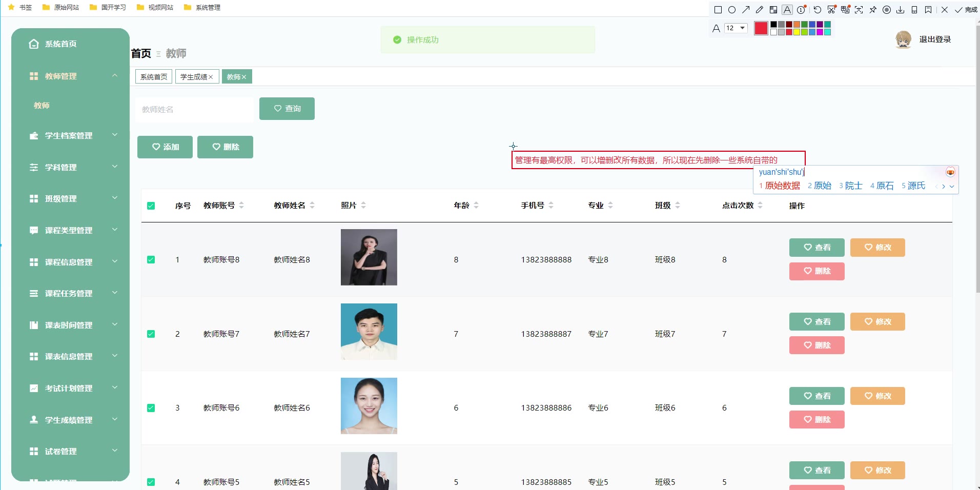The width and height of the screenshot is (980, 490).
Task: Expand the 课程信息管理 chevron
Action: [115, 261]
